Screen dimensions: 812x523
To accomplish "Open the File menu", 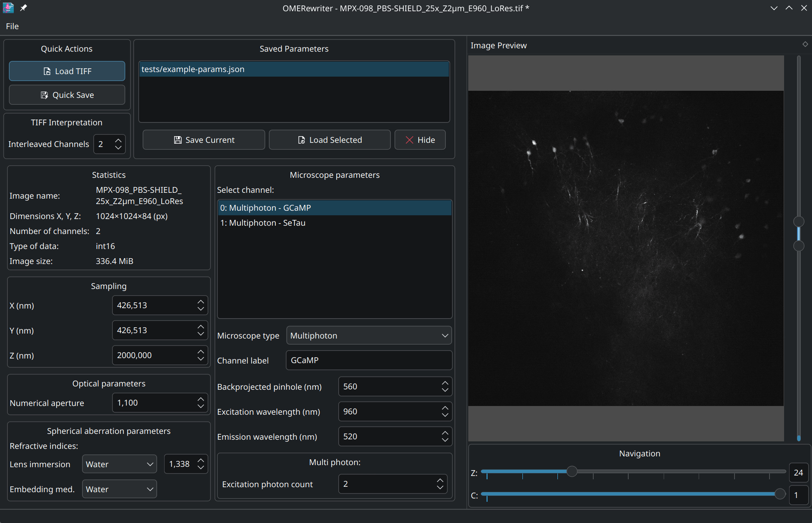I will click(12, 26).
